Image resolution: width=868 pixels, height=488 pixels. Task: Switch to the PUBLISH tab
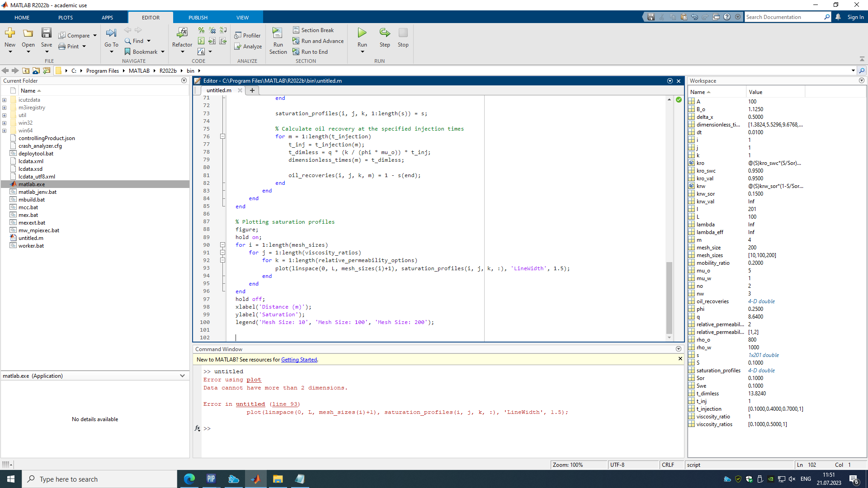click(198, 18)
